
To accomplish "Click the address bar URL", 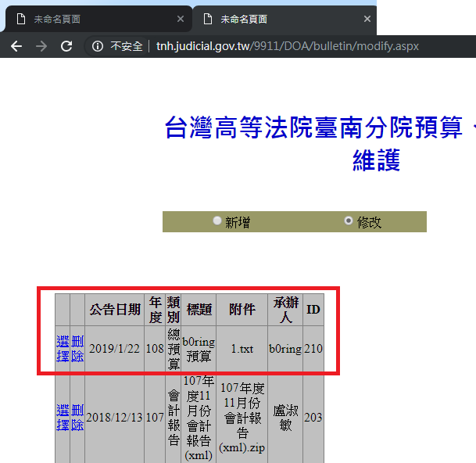I will pos(288,46).
